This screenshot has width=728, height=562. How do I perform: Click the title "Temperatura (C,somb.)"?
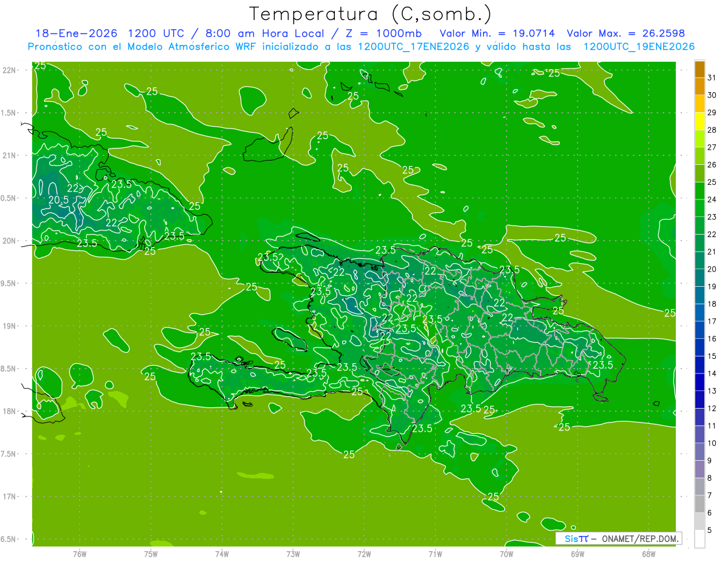pos(370,14)
